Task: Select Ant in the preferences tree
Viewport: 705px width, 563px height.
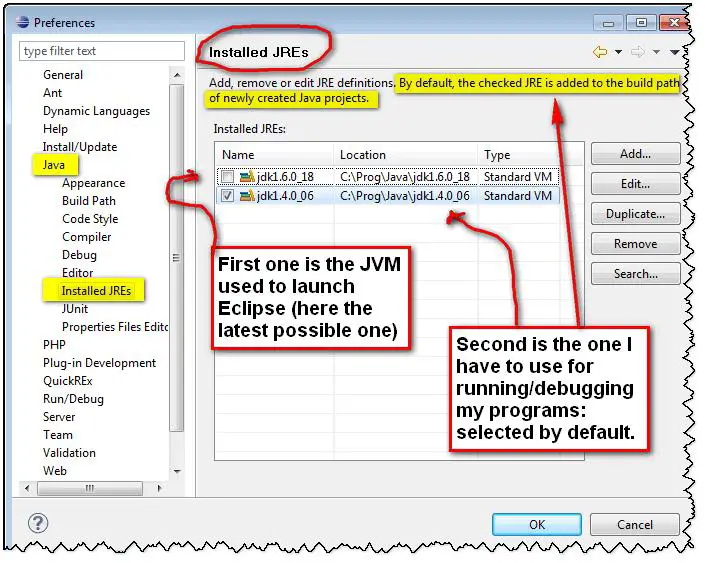Action: click(x=52, y=93)
